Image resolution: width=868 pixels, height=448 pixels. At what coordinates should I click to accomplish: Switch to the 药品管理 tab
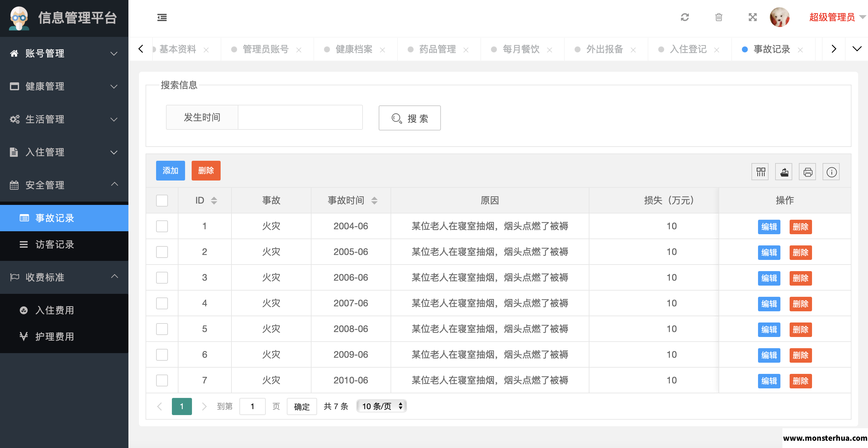click(437, 49)
